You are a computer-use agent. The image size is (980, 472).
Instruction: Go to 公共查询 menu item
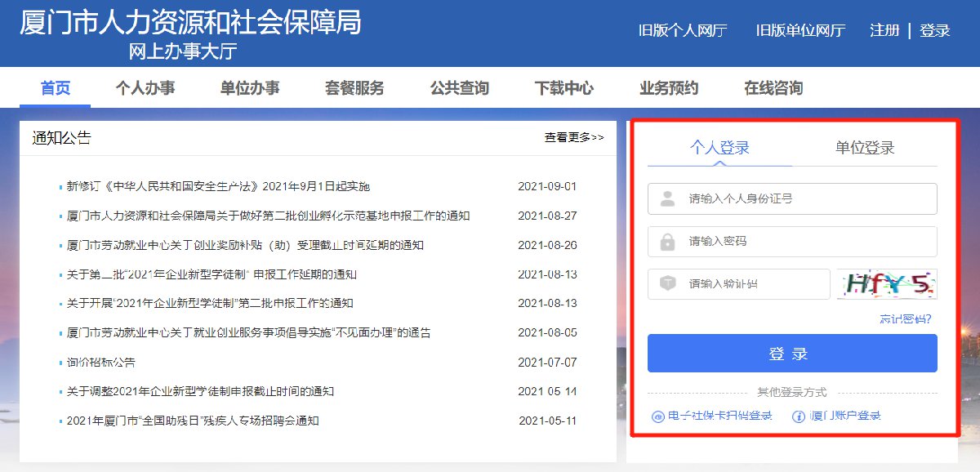click(459, 88)
